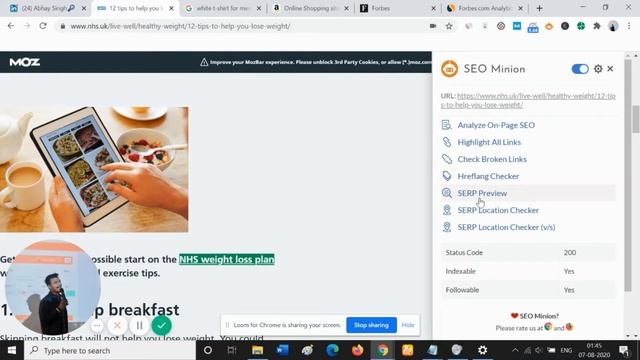Screen dimensions: 640x360
Task: Click the Hreflang Checker tag icon
Action: 447,176
